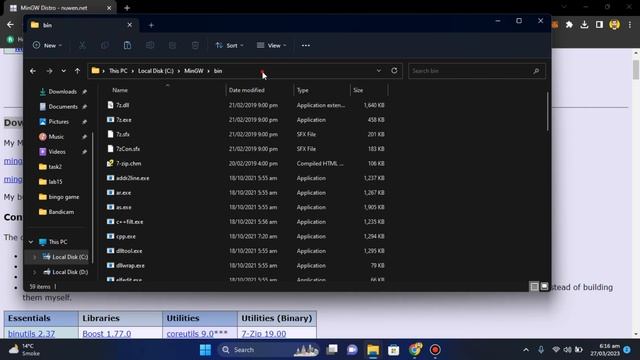
Task: Open the Windows Start menu
Action: point(205,350)
